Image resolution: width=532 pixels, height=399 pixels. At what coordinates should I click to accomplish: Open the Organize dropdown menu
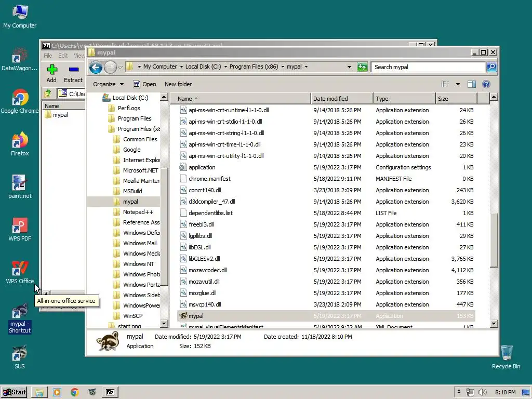click(x=108, y=84)
